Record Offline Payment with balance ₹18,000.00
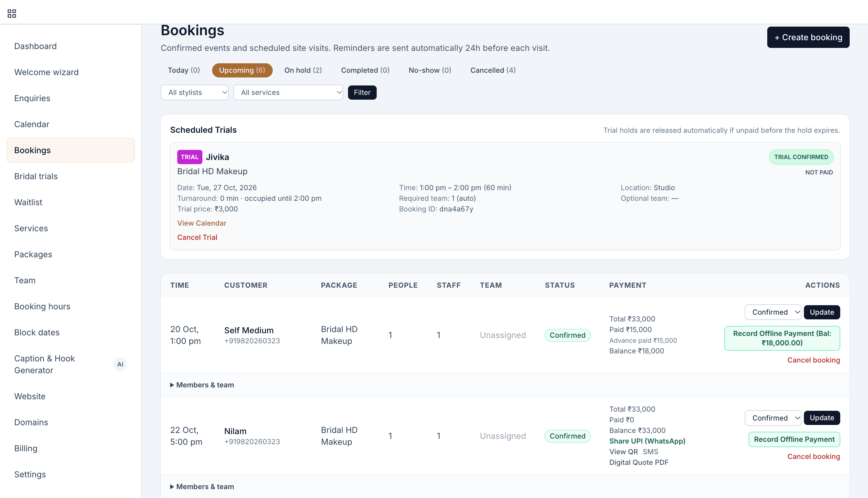This screenshot has width=868, height=498. click(x=782, y=338)
